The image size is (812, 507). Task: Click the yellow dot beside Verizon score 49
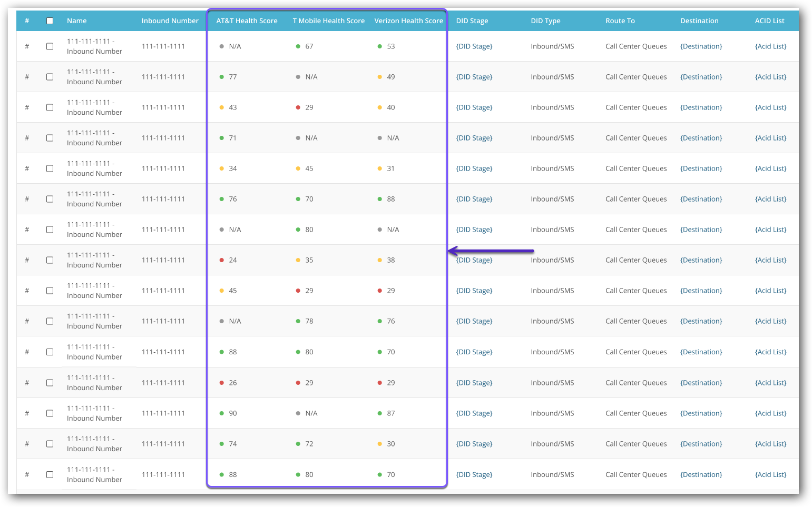point(379,77)
